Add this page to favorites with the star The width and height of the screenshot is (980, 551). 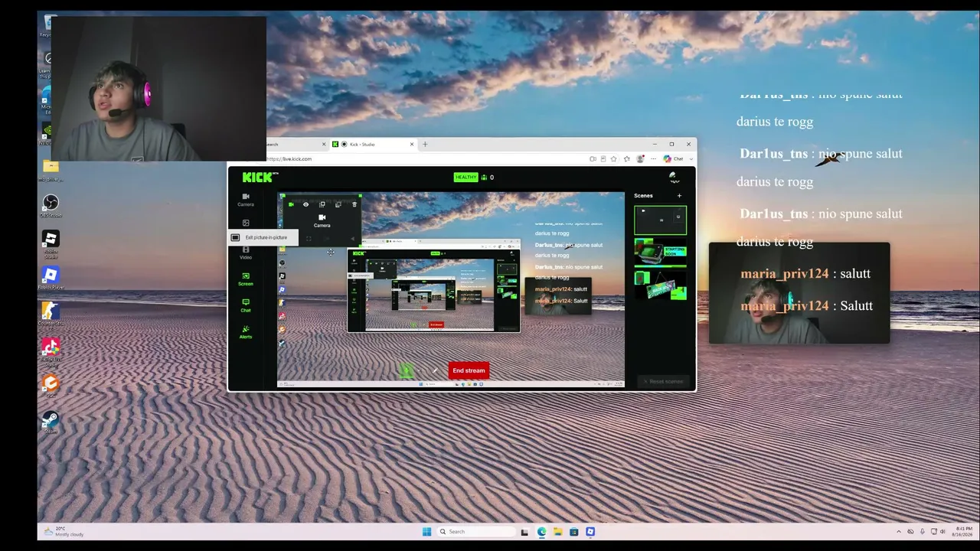pyautogui.click(x=614, y=159)
